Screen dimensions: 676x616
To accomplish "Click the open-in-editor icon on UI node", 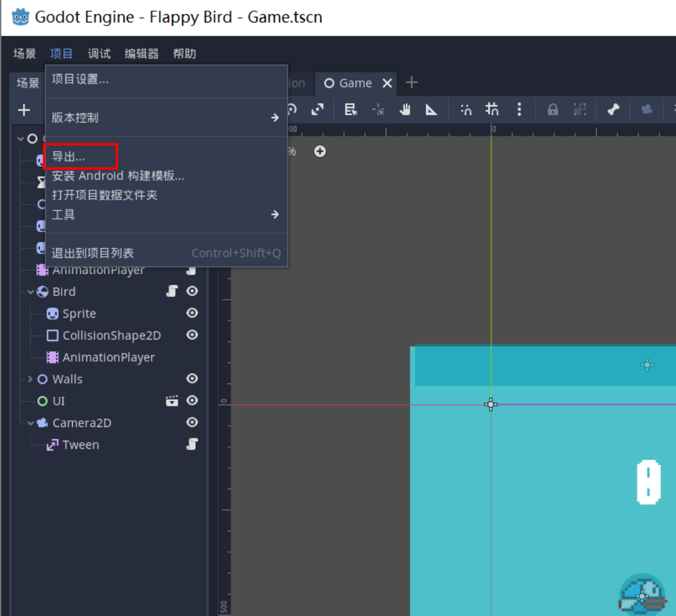I will [x=172, y=401].
